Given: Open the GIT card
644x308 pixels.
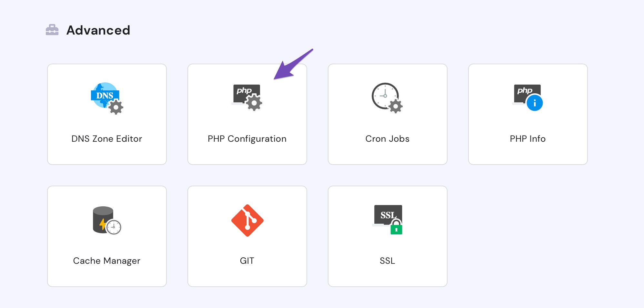Looking at the screenshot, I should point(247,236).
